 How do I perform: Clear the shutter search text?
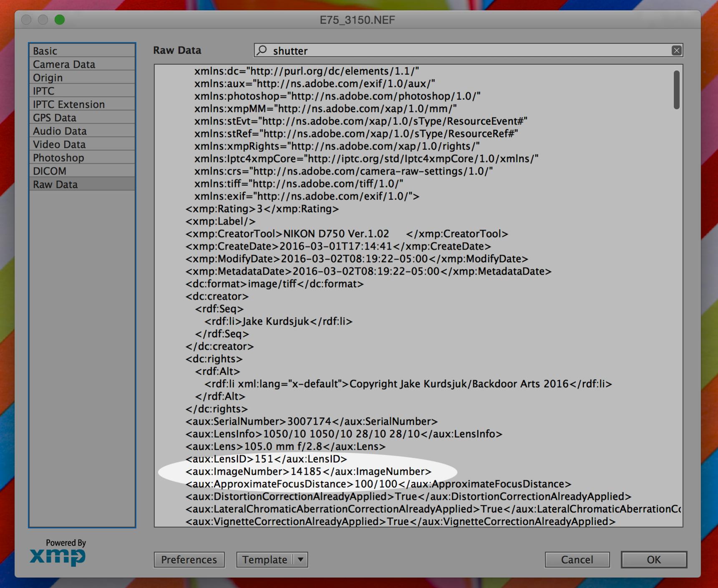pyautogui.click(x=676, y=50)
